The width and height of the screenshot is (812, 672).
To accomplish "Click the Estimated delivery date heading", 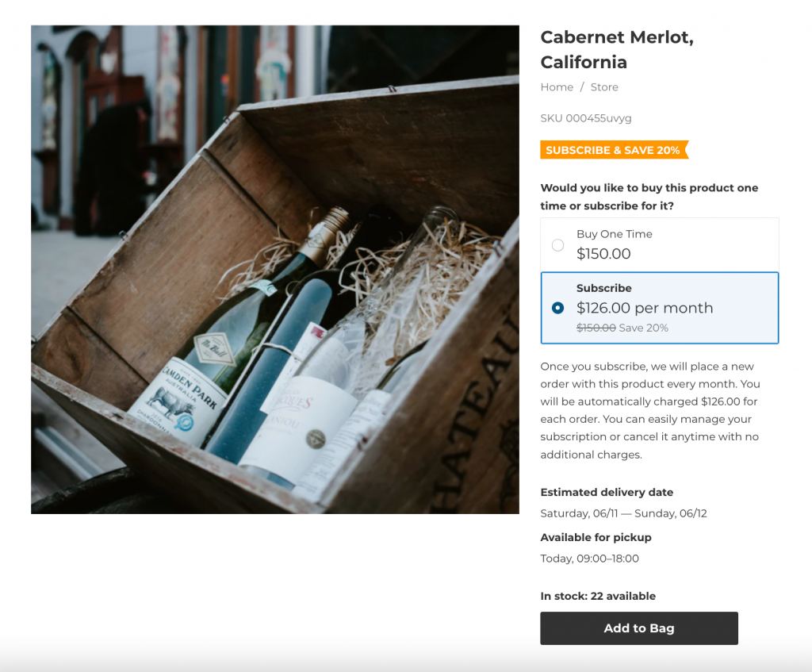I will 607,492.
